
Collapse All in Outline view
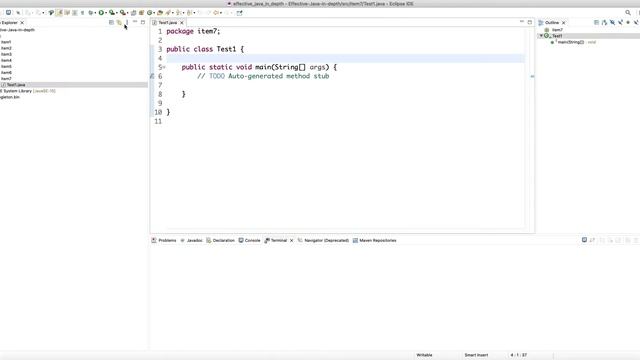[596, 22]
